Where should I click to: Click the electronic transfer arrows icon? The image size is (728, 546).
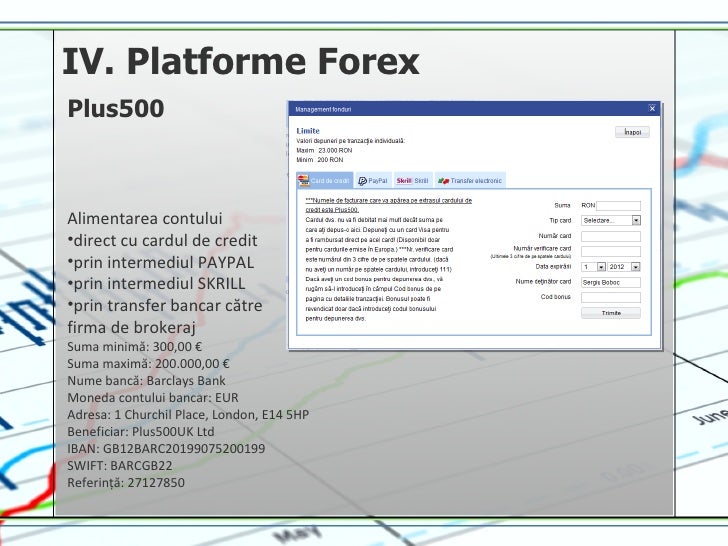click(443, 181)
